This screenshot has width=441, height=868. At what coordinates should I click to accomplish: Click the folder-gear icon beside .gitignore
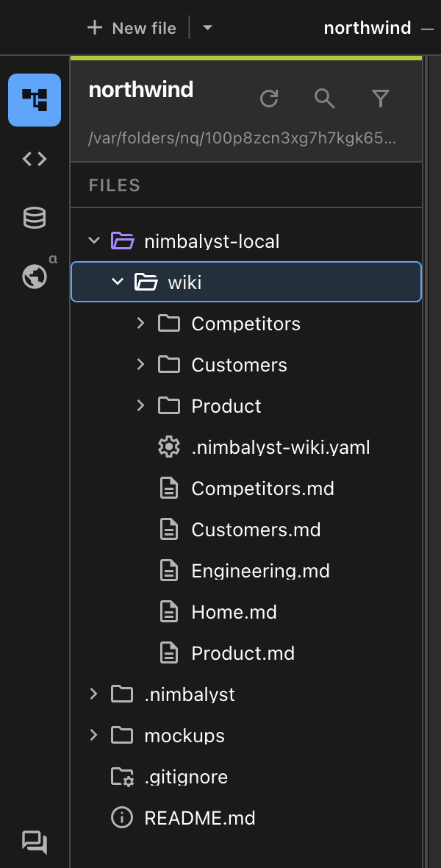pos(122,777)
